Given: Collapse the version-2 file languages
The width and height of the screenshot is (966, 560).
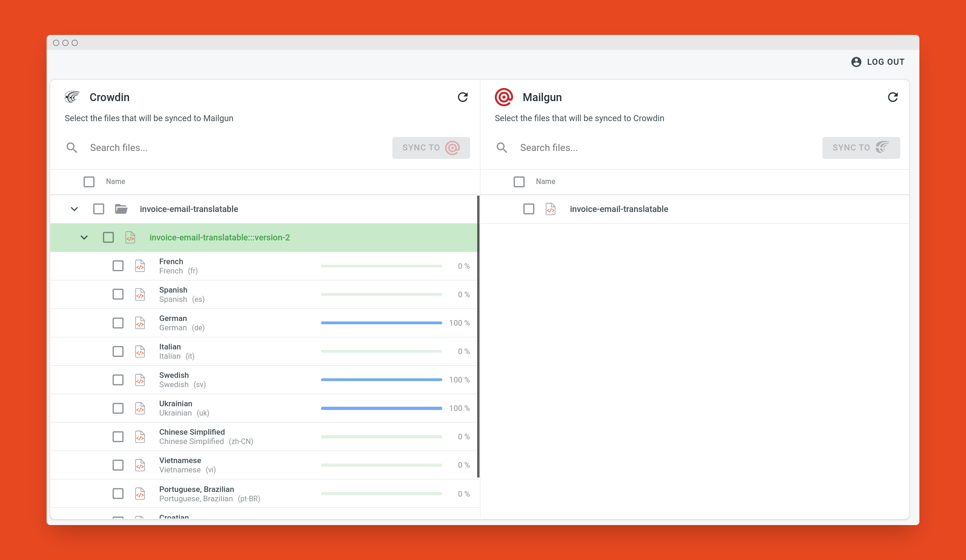Looking at the screenshot, I should [x=84, y=238].
